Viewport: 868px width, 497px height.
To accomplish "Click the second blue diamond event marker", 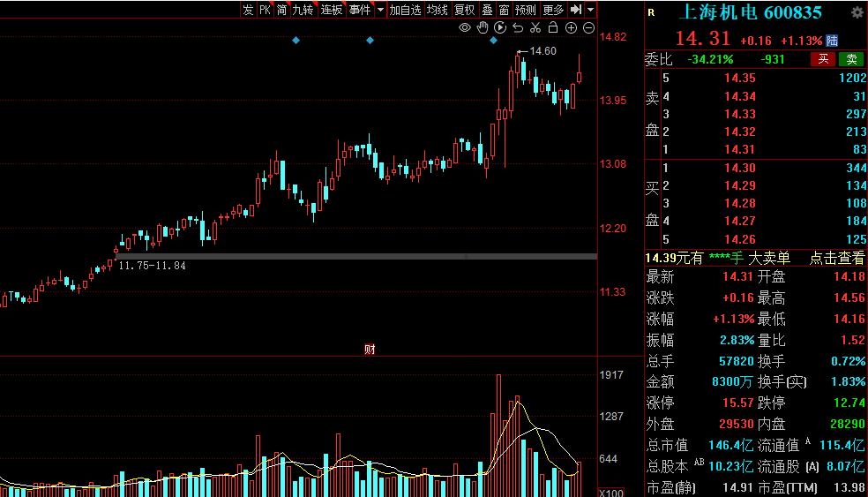I will (x=370, y=40).
